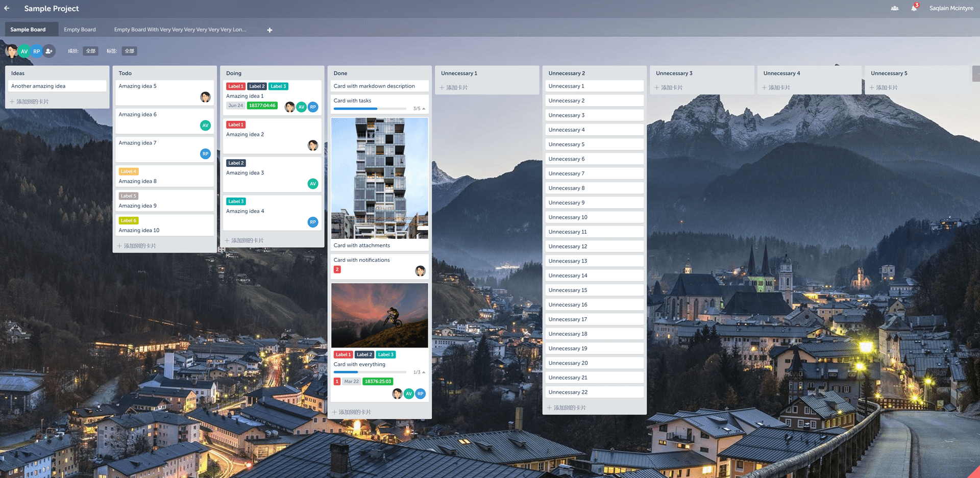Click the RP avatar in board members row
This screenshot has width=980, height=478.
pos(36,51)
